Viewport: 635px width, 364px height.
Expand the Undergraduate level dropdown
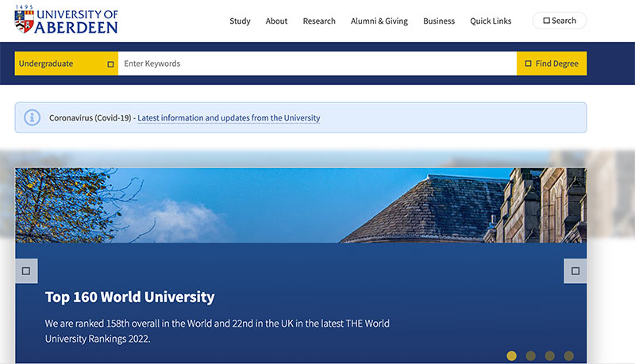pyautogui.click(x=67, y=63)
